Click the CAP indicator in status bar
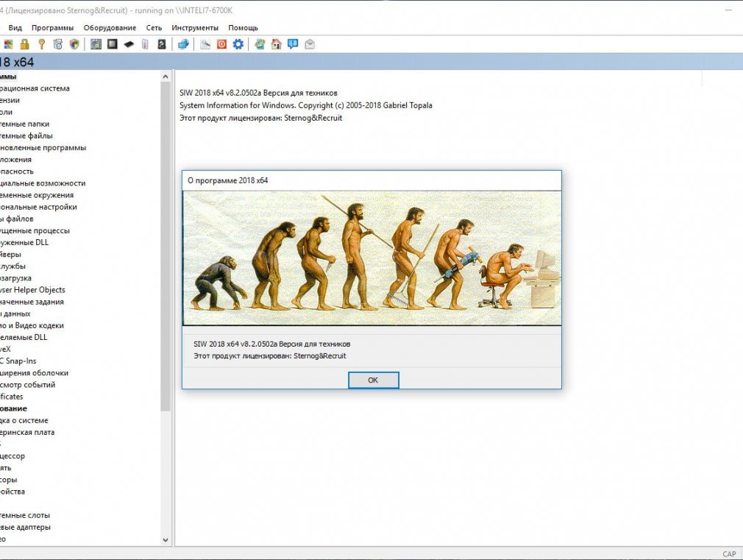743x560 pixels. [729, 554]
